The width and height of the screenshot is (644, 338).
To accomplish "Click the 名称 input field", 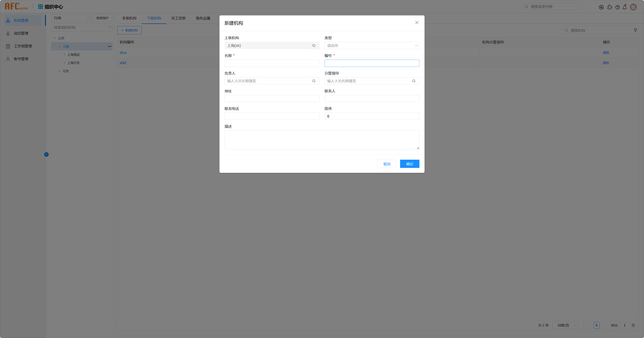I will click(272, 63).
